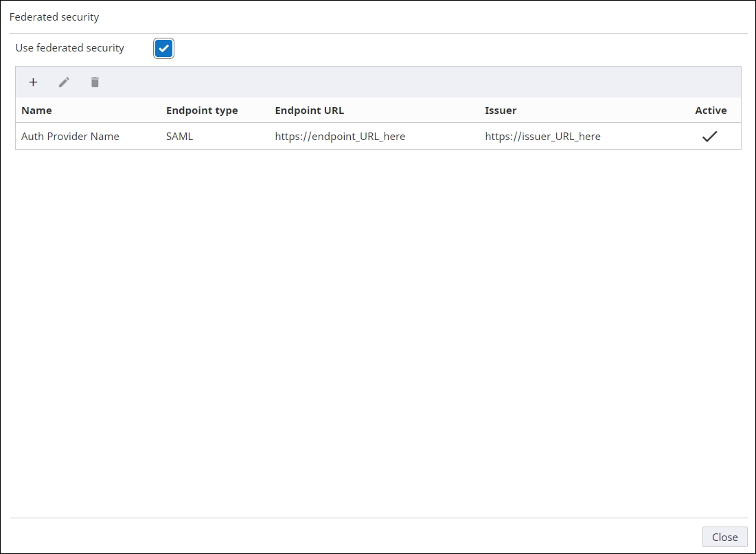This screenshot has width=756, height=554.
Task: Click the Issuer column header
Action: (x=501, y=111)
